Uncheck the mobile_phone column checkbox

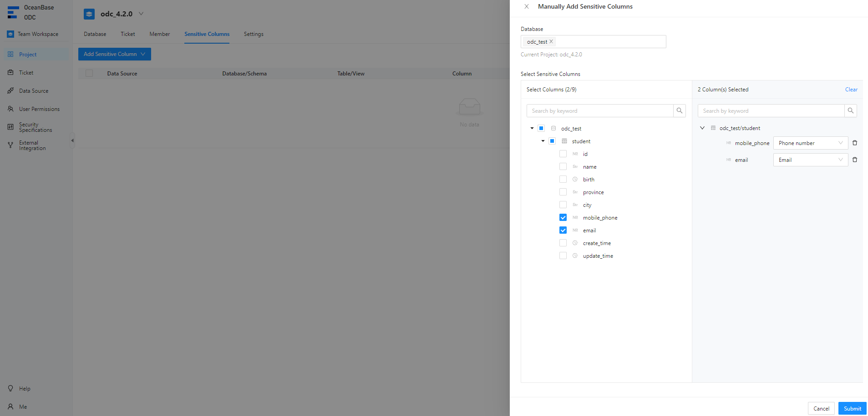point(563,217)
